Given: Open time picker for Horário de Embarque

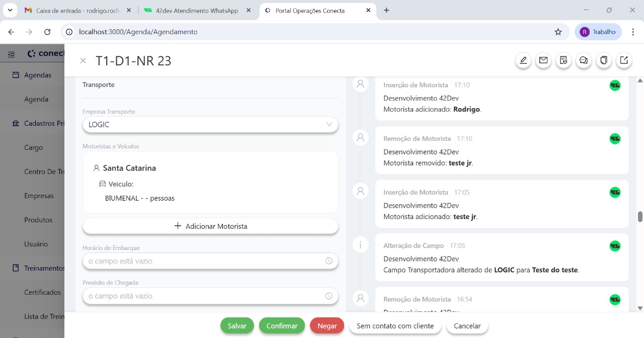Looking at the screenshot, I should 329,261.
